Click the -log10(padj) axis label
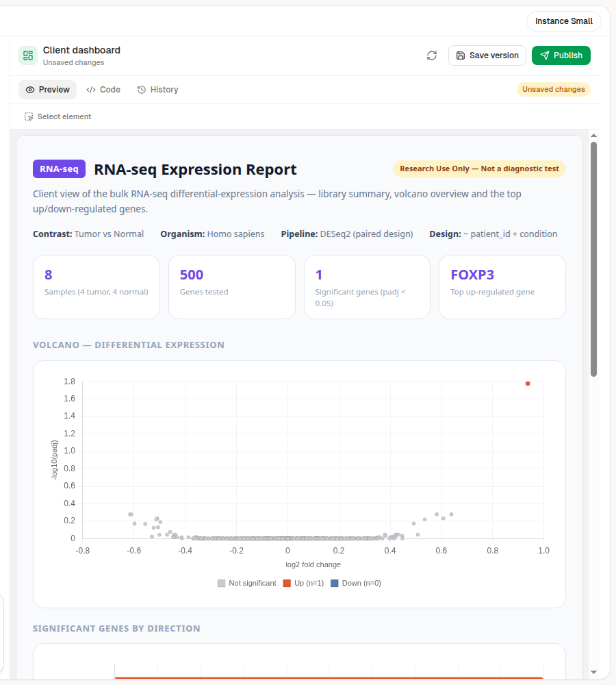The height and width of the screenshot is (685, 616). click(55, 460)
